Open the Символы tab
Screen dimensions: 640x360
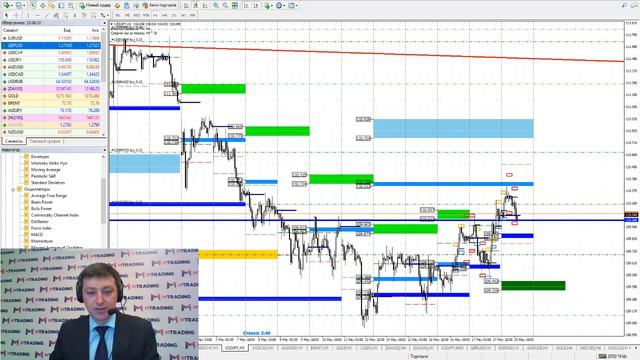pos(14,141)
